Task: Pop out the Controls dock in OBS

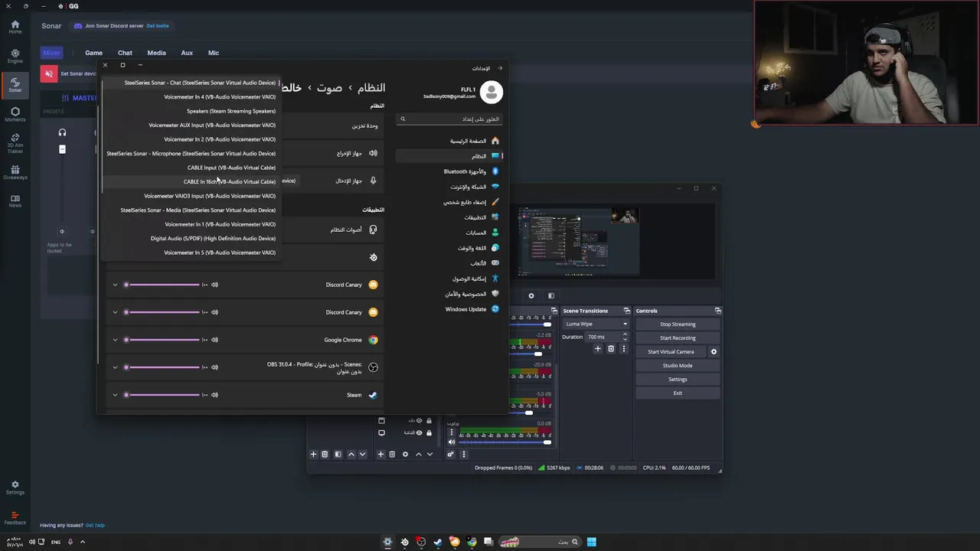Action: 717,311
